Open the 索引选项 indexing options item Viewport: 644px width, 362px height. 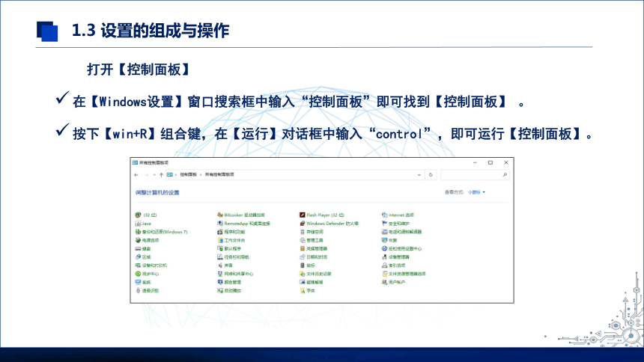click(393, 266)
